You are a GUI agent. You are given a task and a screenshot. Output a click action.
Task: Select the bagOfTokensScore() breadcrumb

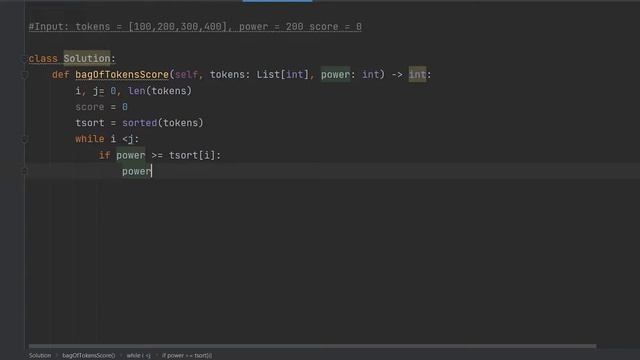(x=89, y=356)
